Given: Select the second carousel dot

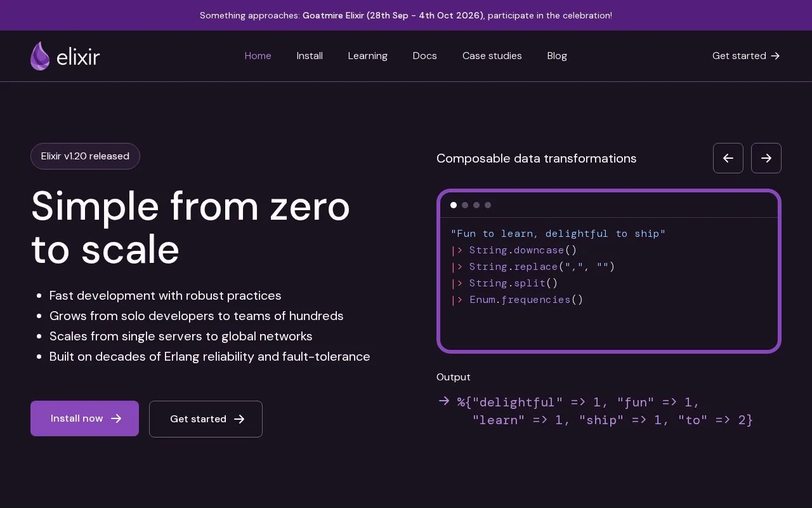Looking at the screenshot, I should click(465, 205).
